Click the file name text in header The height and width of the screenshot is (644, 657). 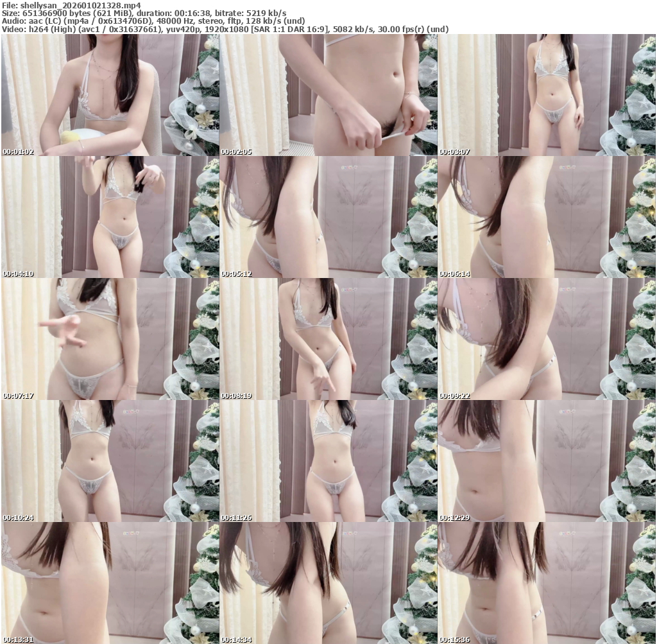click(71, 4)
